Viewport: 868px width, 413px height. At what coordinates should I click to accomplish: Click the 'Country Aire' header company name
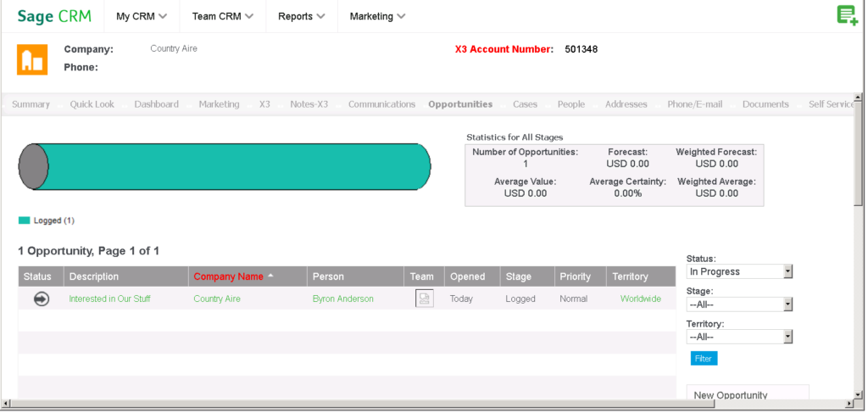click(x=174, y=48)
